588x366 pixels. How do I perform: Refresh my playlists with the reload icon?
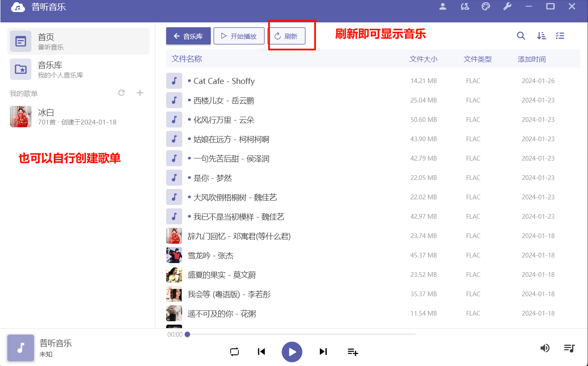click(x=121, y=93)
